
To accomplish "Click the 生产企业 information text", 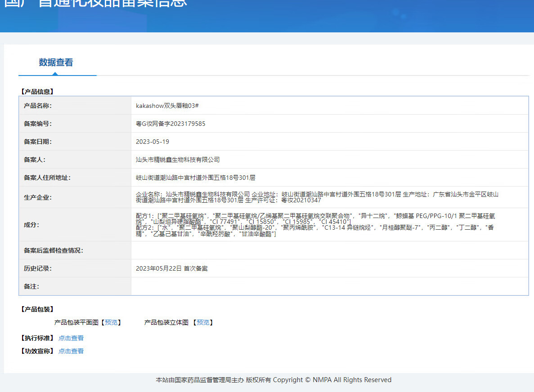I will pyautogui.click(x=317, y=197).
